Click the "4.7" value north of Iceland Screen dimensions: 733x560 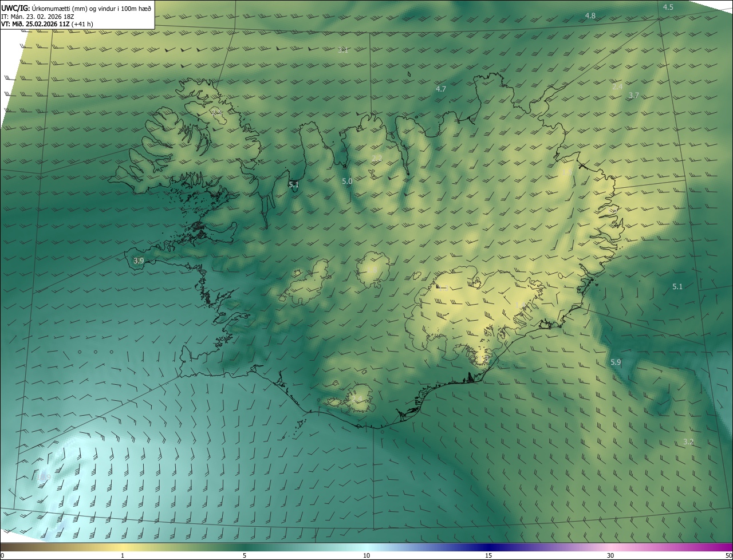(x=440, y=89)
